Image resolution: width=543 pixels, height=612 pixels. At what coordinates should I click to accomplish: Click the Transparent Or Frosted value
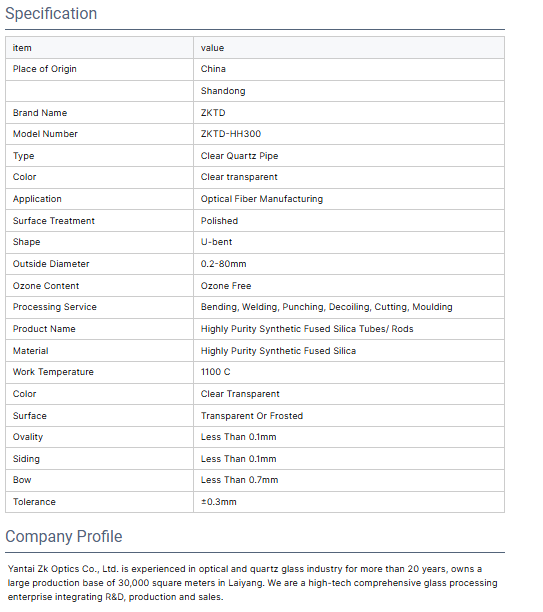pos(252,416)
